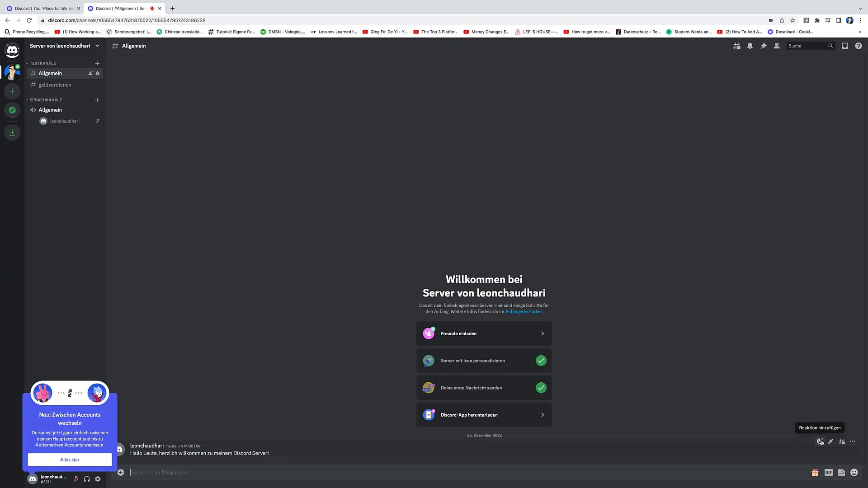The image size is (868, 488).
Task: Open the sticker picker
Action: pos(841,473)
